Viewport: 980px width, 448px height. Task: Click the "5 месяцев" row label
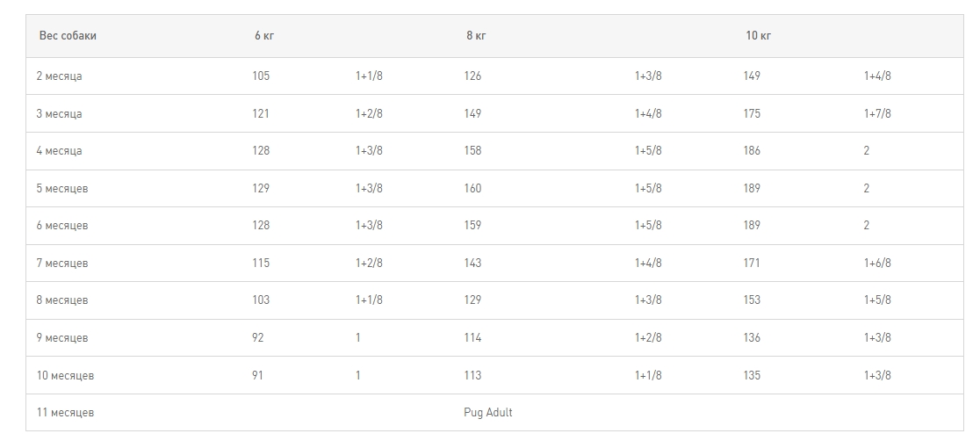pos(61,189)
